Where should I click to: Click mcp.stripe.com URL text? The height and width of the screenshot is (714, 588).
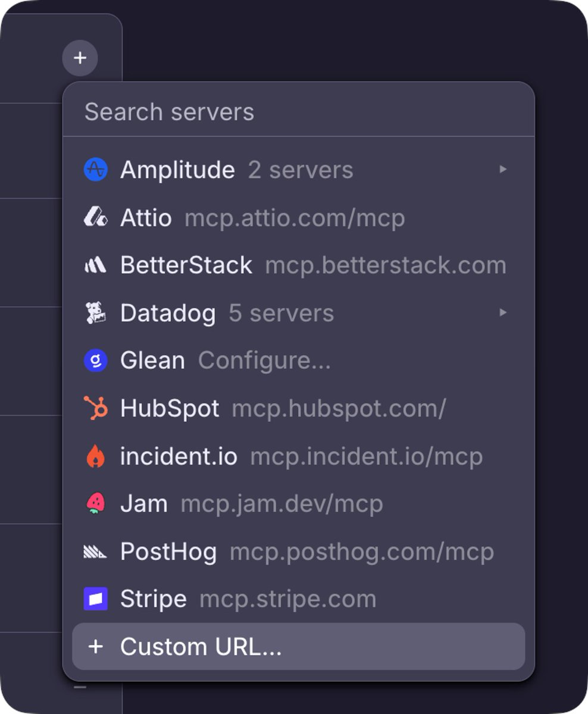pos(288,600)
